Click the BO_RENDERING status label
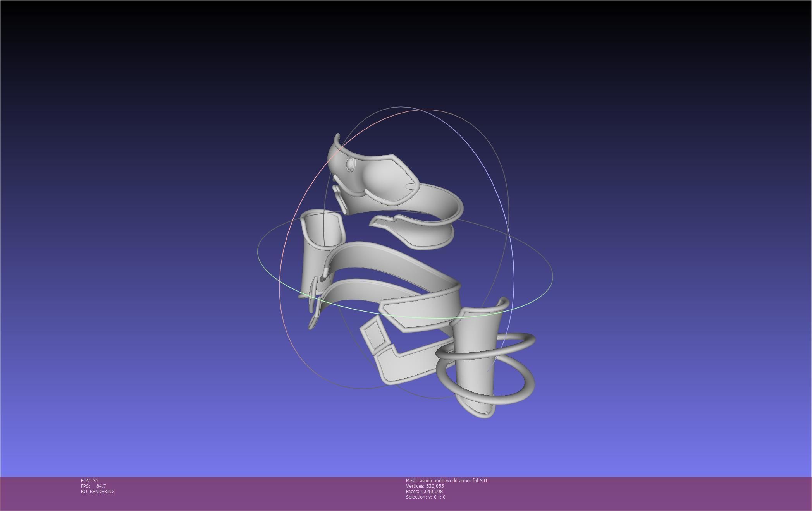Screen dimensions: 812x511 point(98,491)
